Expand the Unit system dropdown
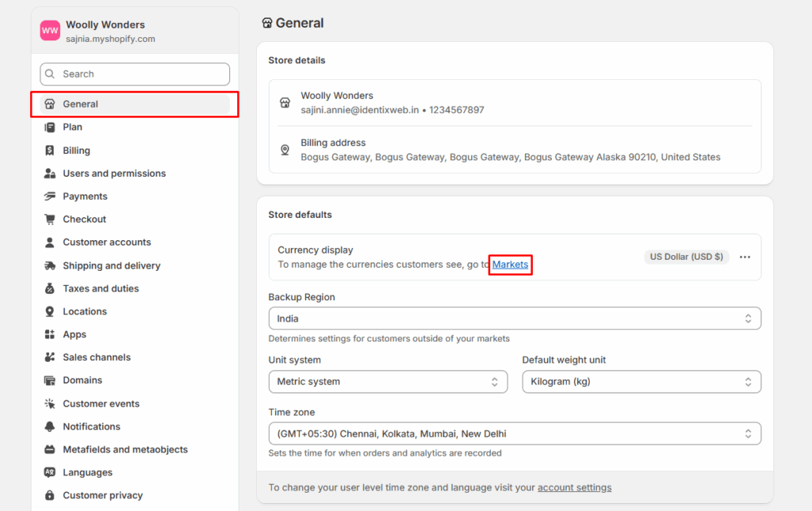This screenshot has width=812, height=511. (387, 382)
